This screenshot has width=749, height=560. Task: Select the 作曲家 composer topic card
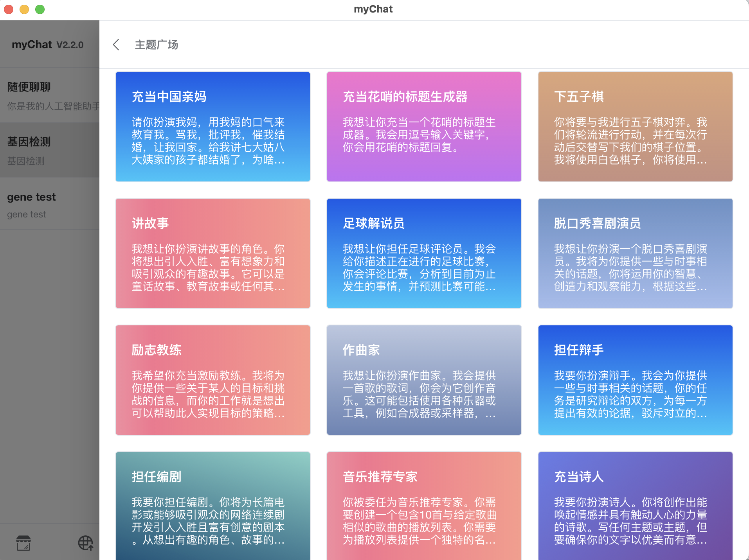coord(423,380)
